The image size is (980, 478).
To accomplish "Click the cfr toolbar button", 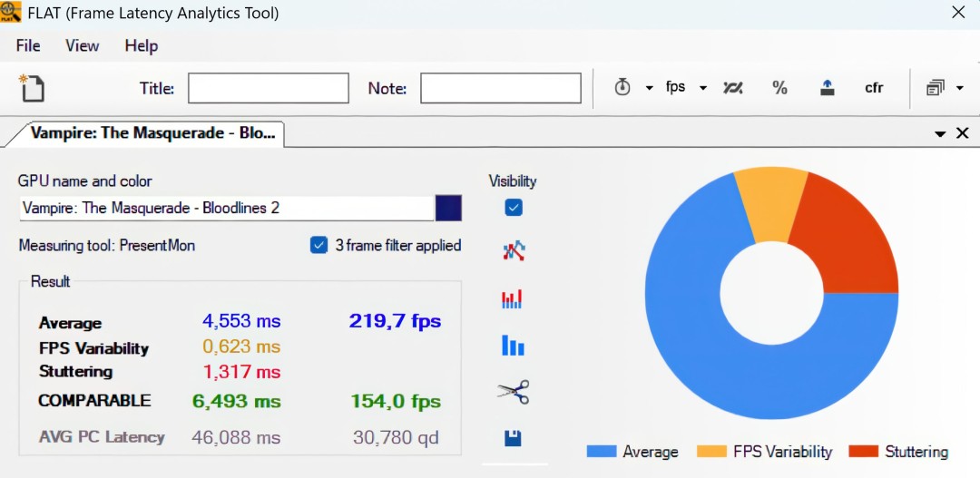I will [x=874, y=88].
